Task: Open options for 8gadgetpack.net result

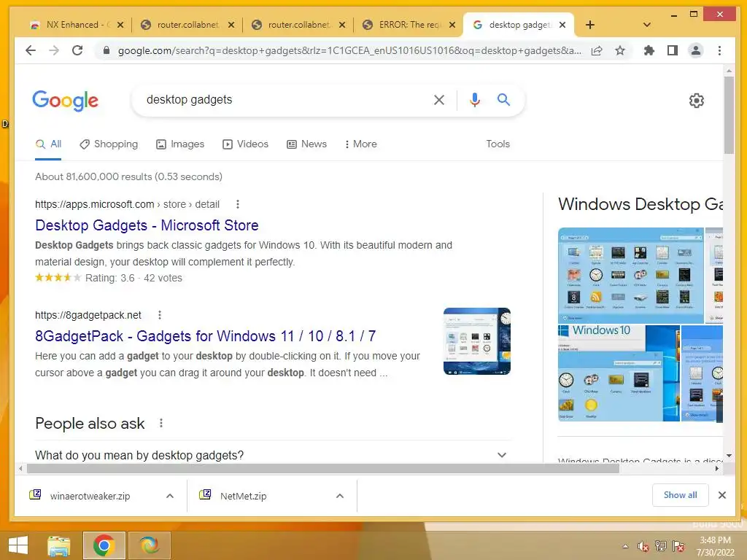Action: click(x=160, y=315)
